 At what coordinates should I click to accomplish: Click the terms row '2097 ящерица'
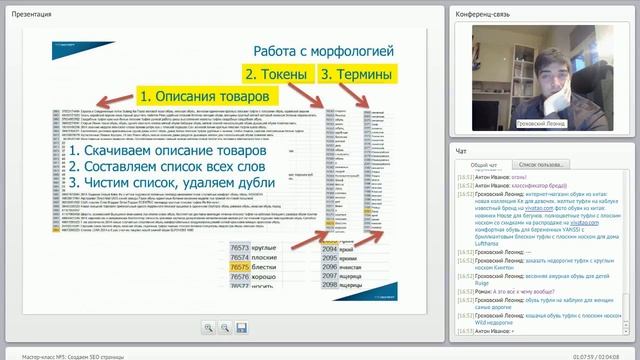point(342,276)
